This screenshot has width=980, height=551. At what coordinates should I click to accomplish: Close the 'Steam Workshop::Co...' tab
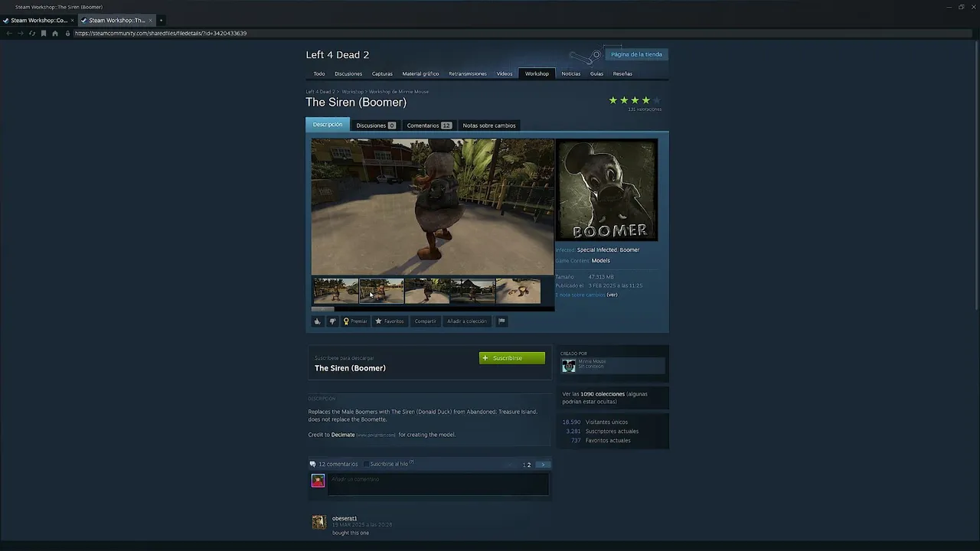73,20
